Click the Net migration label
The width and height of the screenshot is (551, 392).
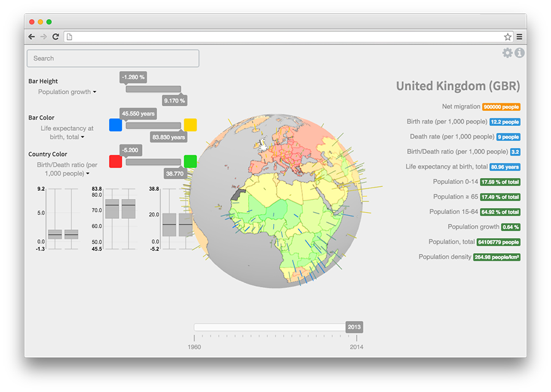[x=461, y=106]
